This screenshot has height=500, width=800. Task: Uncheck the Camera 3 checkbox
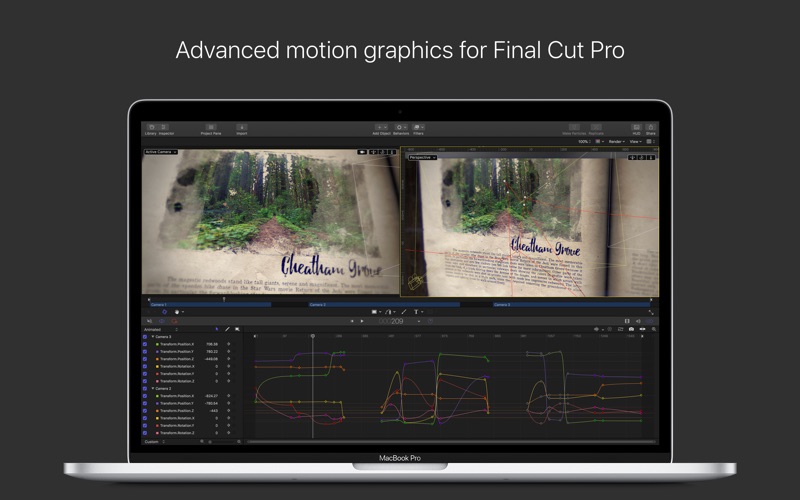click(145, 337)
